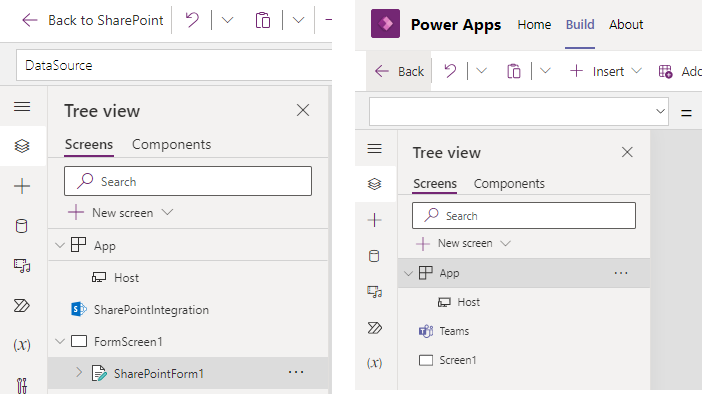Open About tab in Power Apps
705x394 pixels.
[626, 25]
